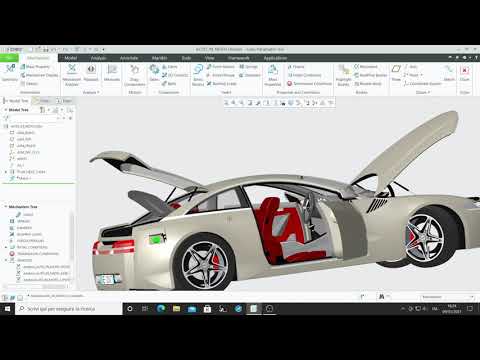
Task: Close the Mechanism application
Action: (x=465, y=72)
